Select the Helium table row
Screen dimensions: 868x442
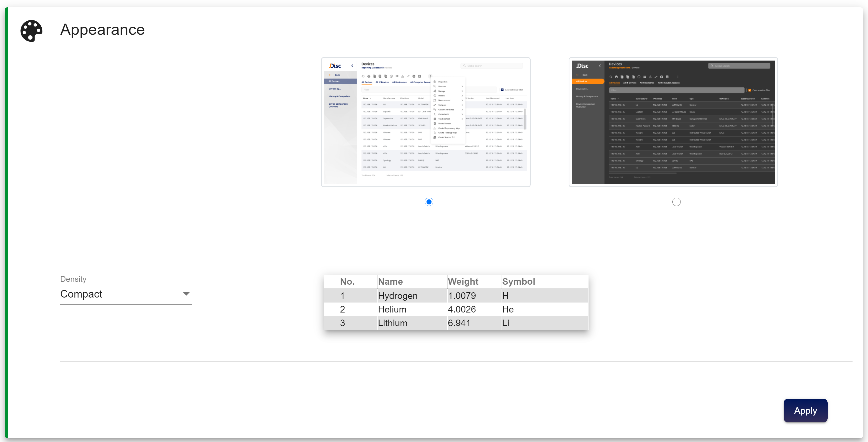(455, 309)
